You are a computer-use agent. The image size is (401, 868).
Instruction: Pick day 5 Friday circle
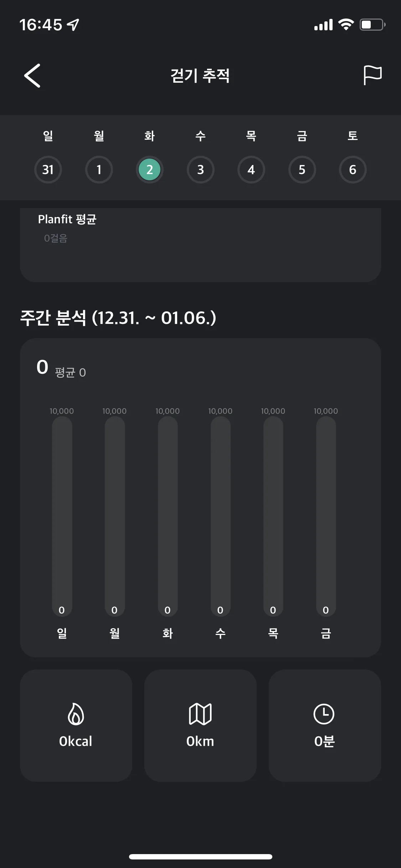(x=302, y=170)
